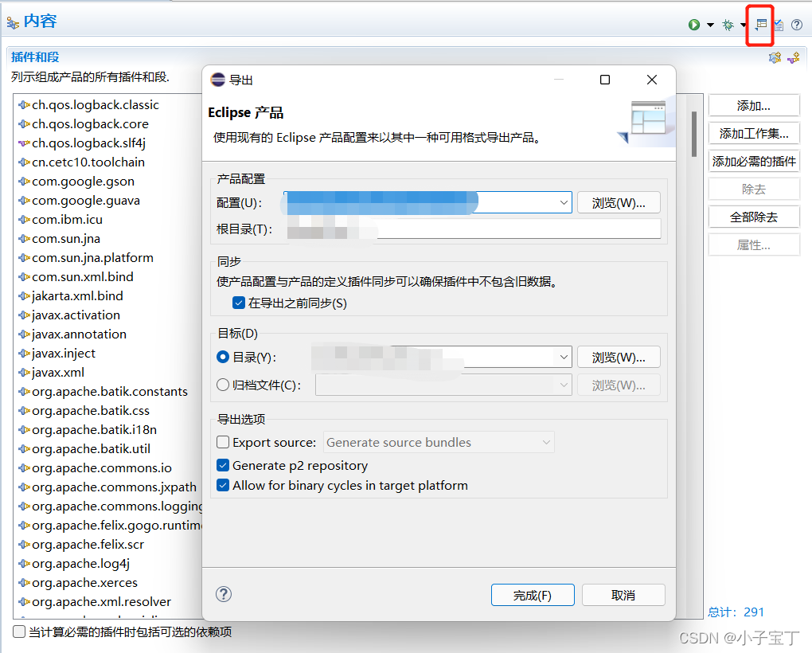Screen dimensions: 812x653
Task: Click the fragment icon next to ch.qos.logback.slf4j
Action: coord(25,143)
